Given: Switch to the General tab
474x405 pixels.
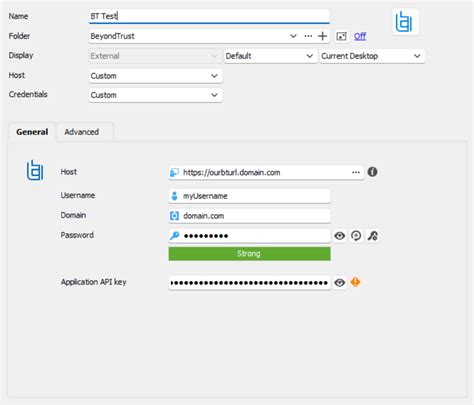Looking at the screenshot, I should (32, 132).
